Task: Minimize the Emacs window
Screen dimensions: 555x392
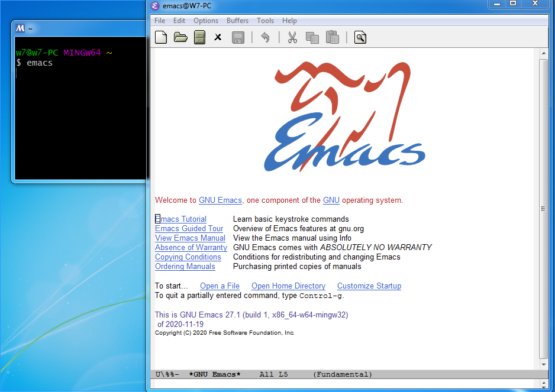Action: pyautogui.click(x=497, y=4)
